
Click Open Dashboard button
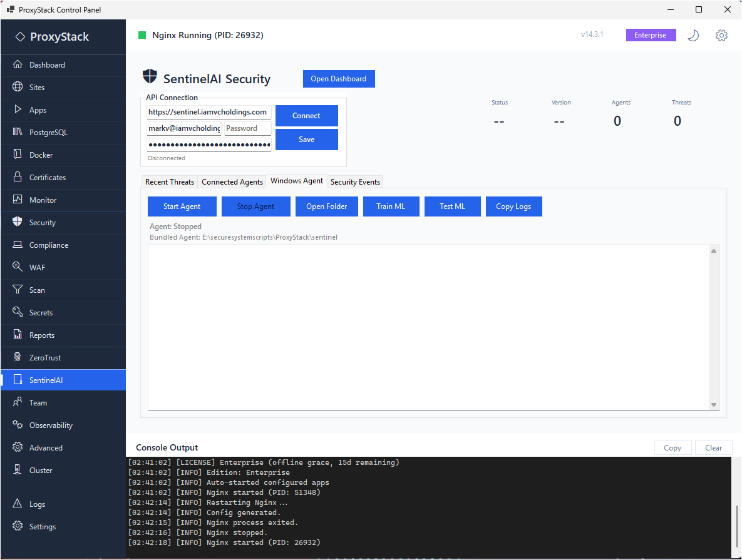tap(339, 78)
